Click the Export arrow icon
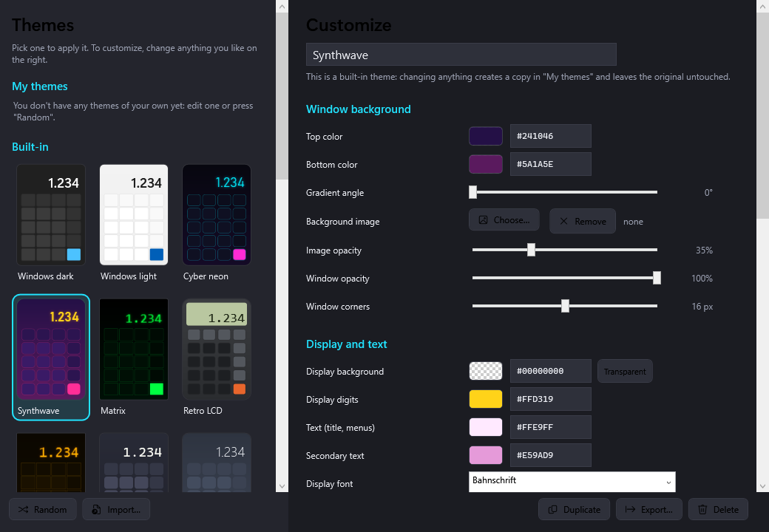769x532 pixels. pos(630,510)
